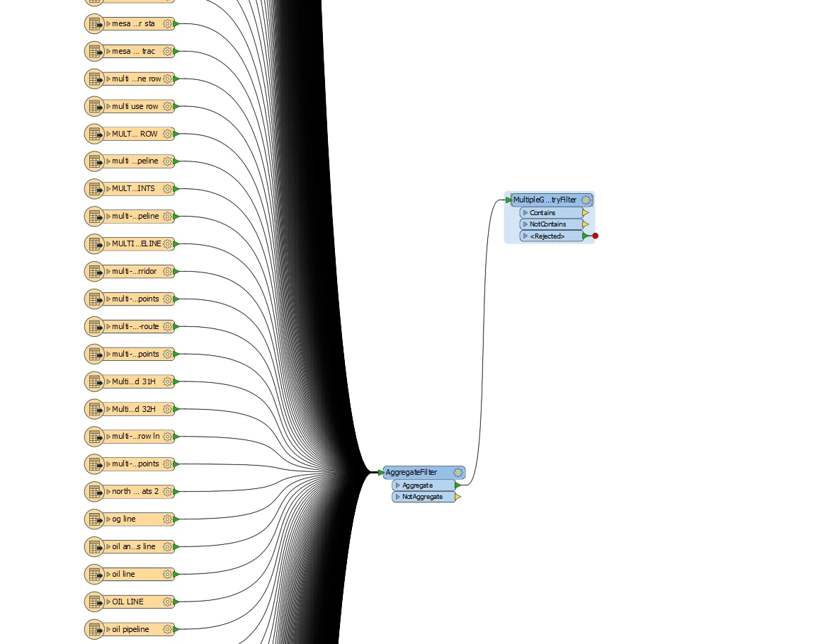Expand the NotAggregate port attributes
Viewport: 818px width, 644px height.
click(x=397, y=497)
